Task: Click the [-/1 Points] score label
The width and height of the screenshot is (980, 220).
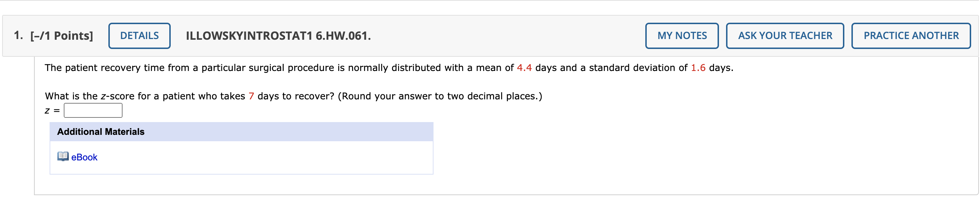Action: (61, 35)
